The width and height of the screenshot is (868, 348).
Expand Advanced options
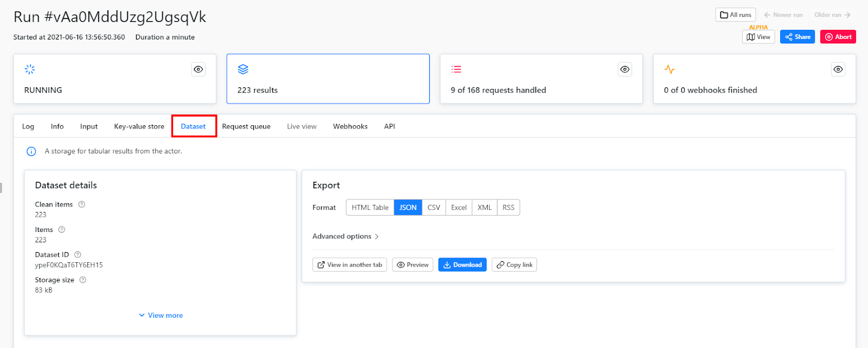coord(346,236)
